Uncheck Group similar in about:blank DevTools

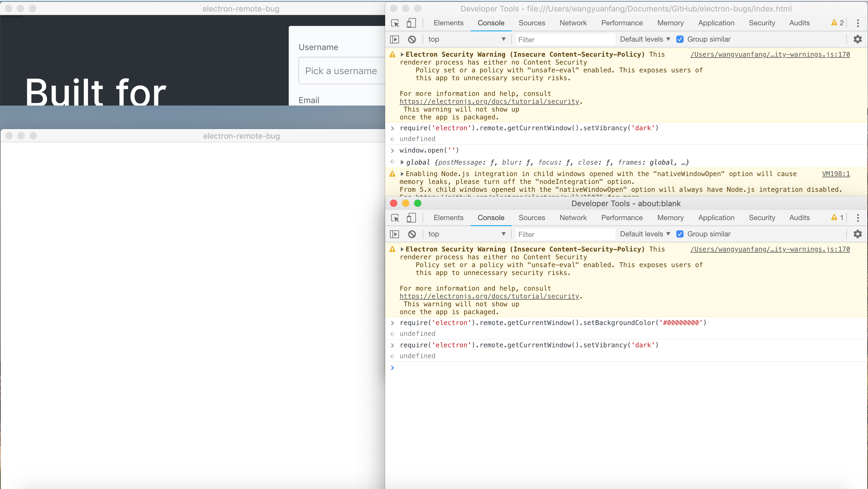(680, 234)
